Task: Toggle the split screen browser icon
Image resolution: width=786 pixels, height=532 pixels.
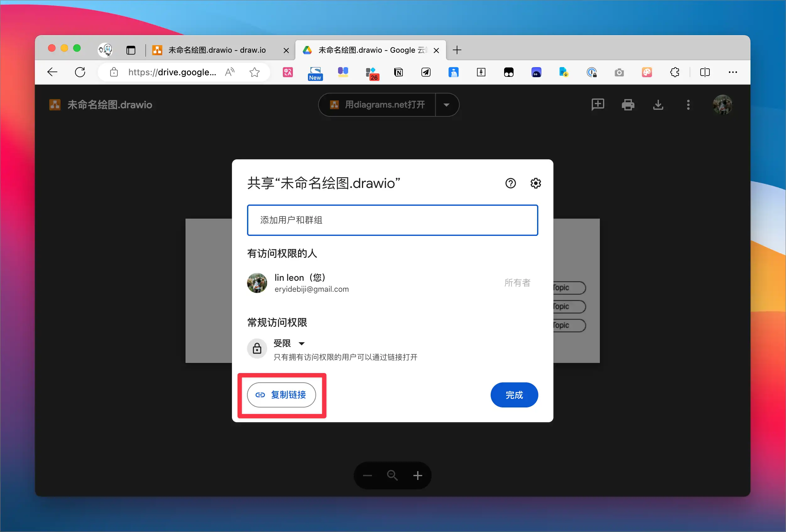Action: (x=704, y=72)
